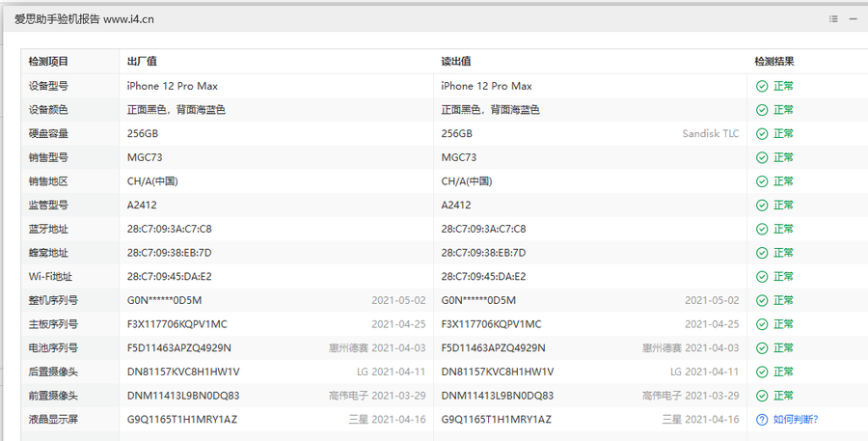Select the 前置摄像头 row label
This screenshot has height=441, width=868.
pos(53,396)
